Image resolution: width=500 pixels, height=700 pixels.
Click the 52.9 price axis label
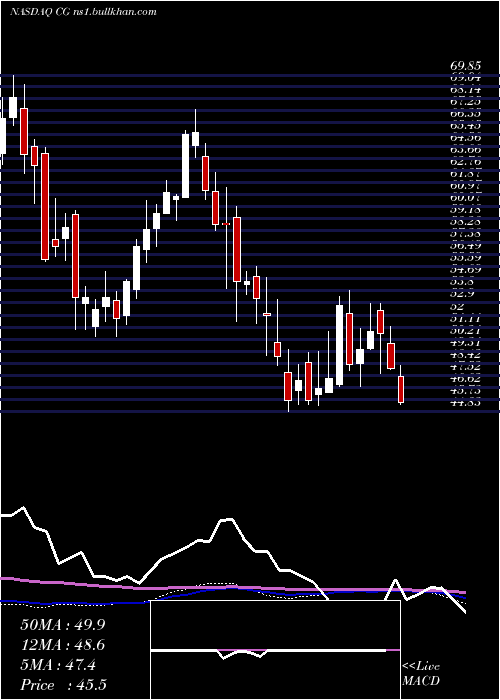click(462, 295)
